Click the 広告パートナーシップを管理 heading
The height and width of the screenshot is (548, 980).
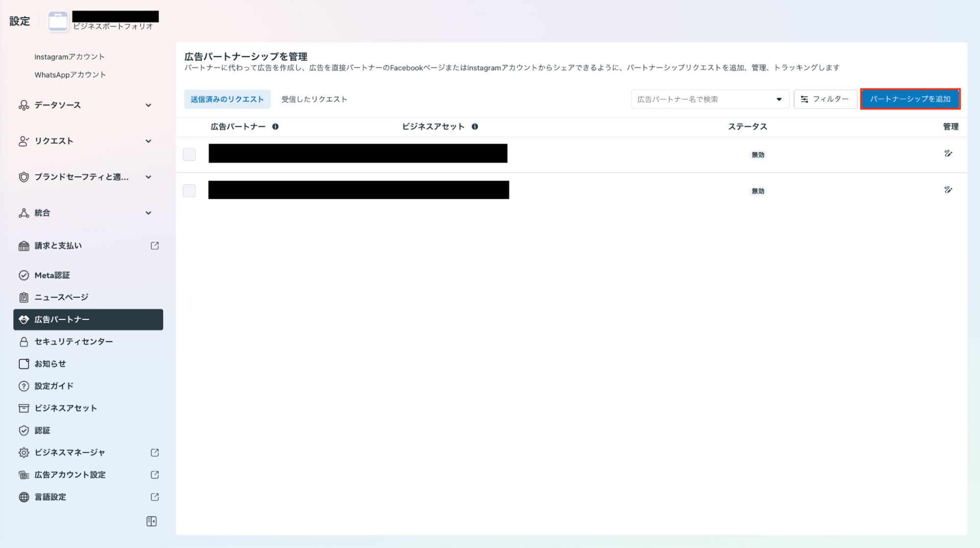[x=246, y=56]
